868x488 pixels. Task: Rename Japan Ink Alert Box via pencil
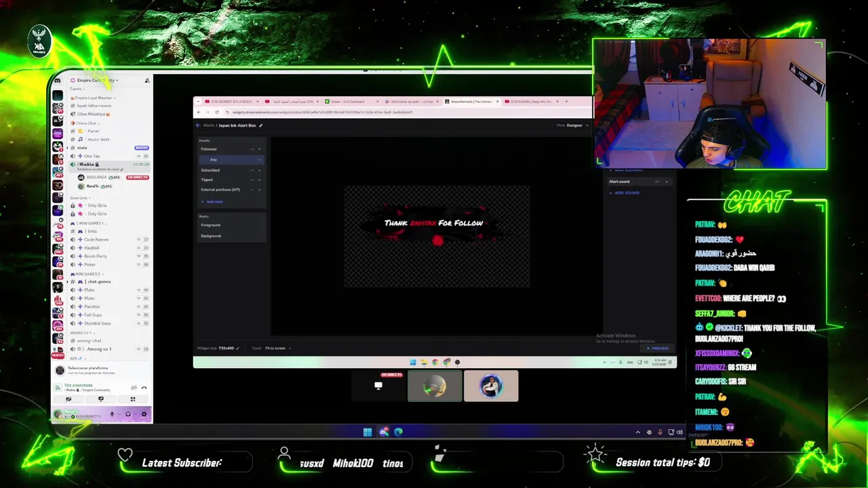(260, 125)
